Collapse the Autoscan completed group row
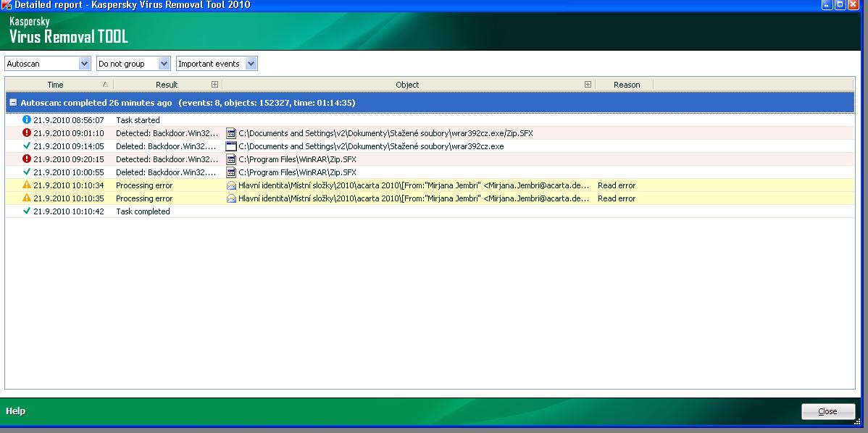 (x=13, y=103)
